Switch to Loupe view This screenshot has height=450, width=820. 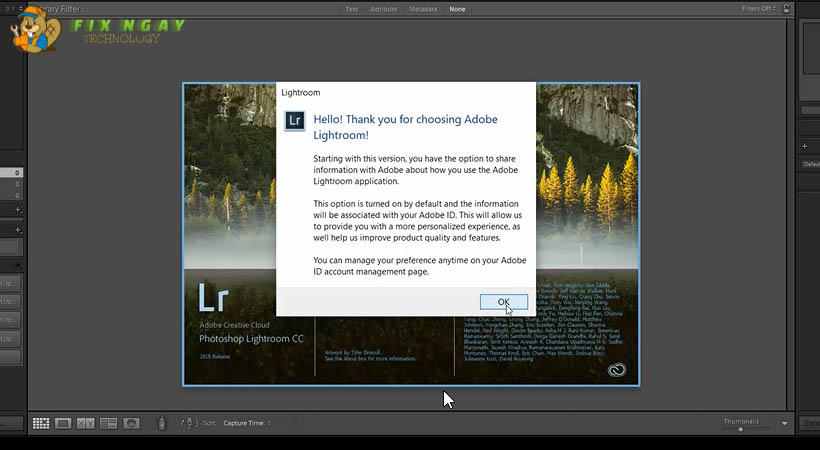pos(63,423)
